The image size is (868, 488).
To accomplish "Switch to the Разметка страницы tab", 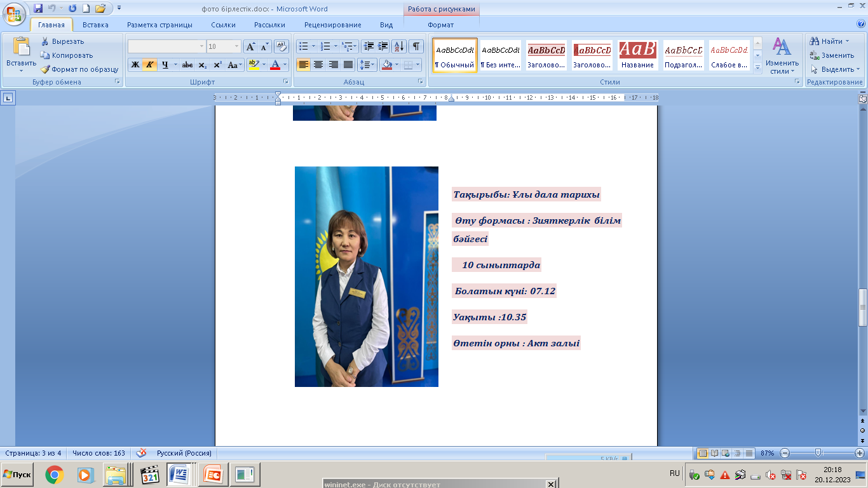I will (x=159, y=25).
